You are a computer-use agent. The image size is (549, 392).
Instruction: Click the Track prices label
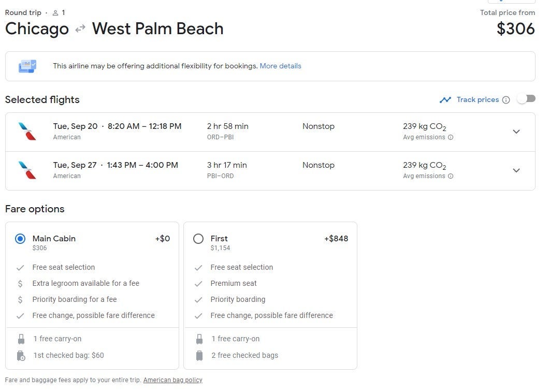coord(478,100)
